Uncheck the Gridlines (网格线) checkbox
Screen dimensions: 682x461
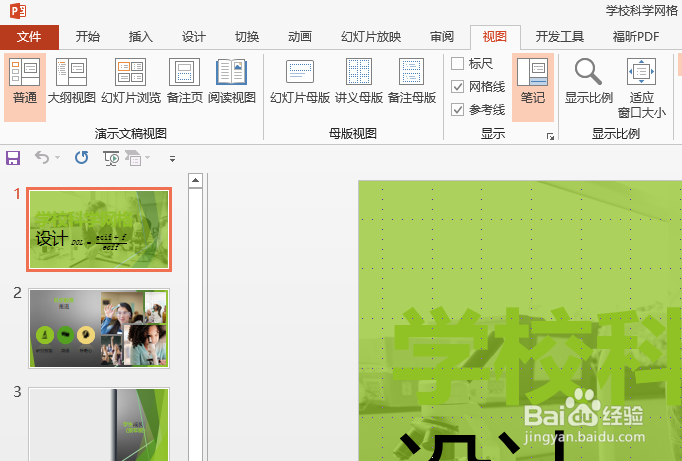point(457,87)
